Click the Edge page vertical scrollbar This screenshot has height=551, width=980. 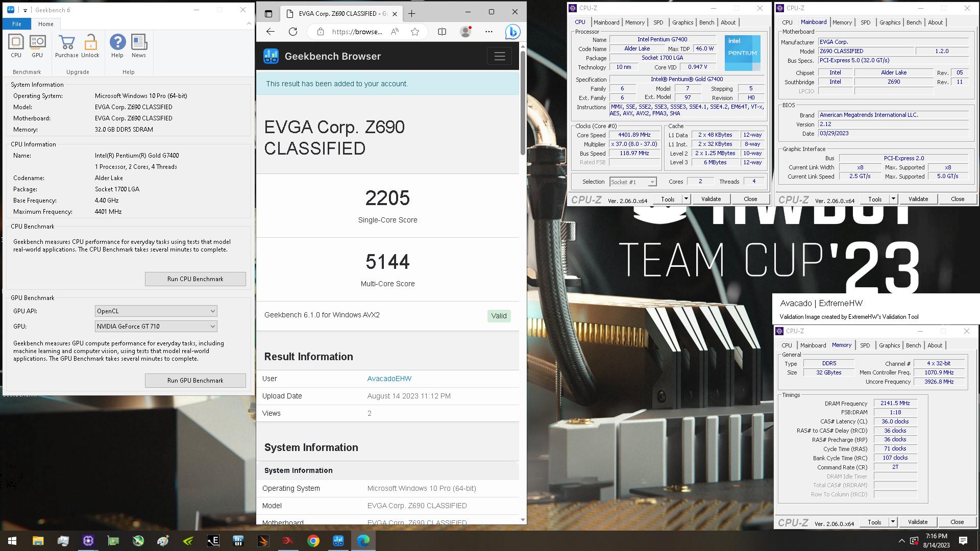point(523,102)
